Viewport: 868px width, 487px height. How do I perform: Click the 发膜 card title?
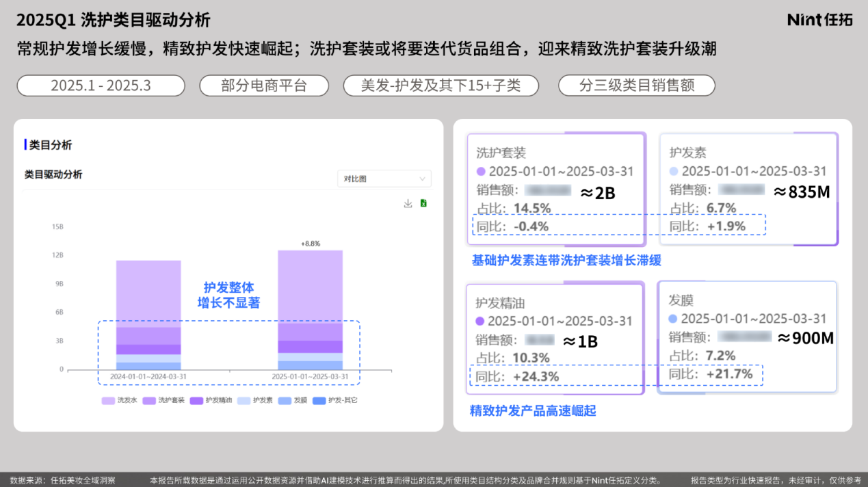point(681,300)
